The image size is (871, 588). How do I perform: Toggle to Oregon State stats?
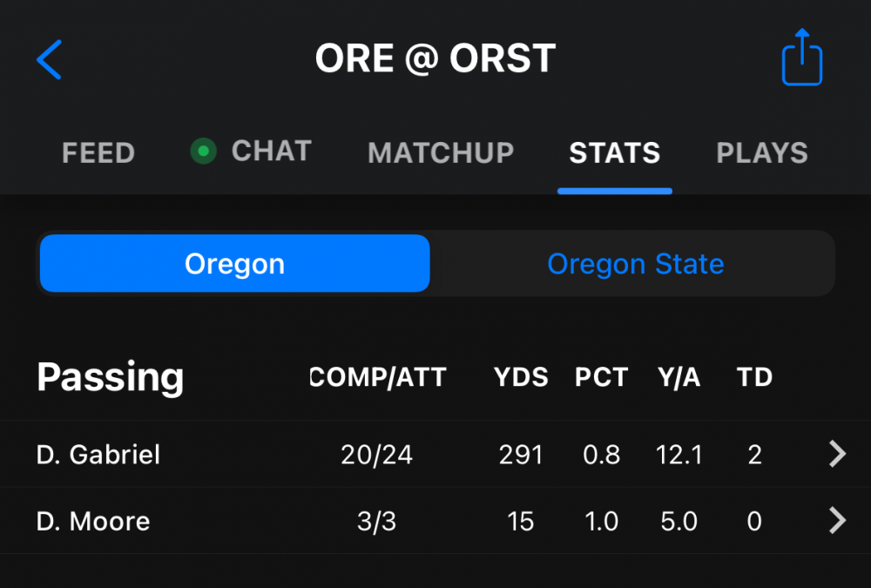(635, 263)
